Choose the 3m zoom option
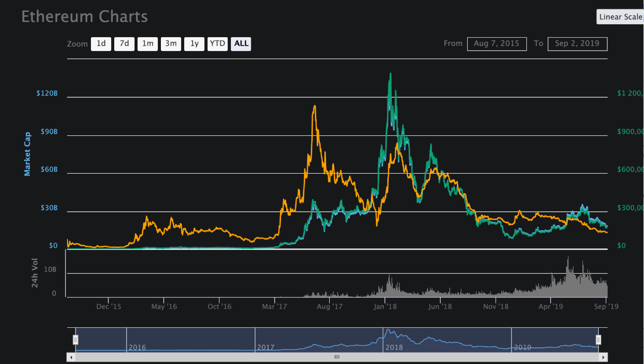The image size is (644, 364). (x=171, y=44)
